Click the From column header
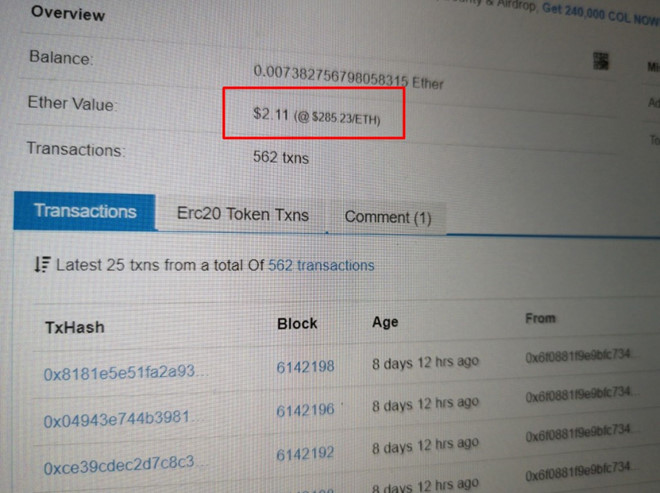This screenshot has width=660, height=493. (540, 318)
